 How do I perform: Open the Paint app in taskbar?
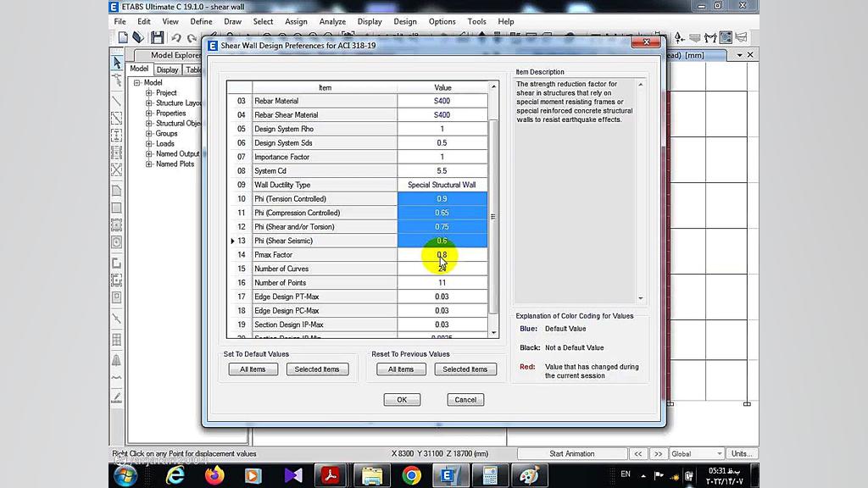click(529, 475)
